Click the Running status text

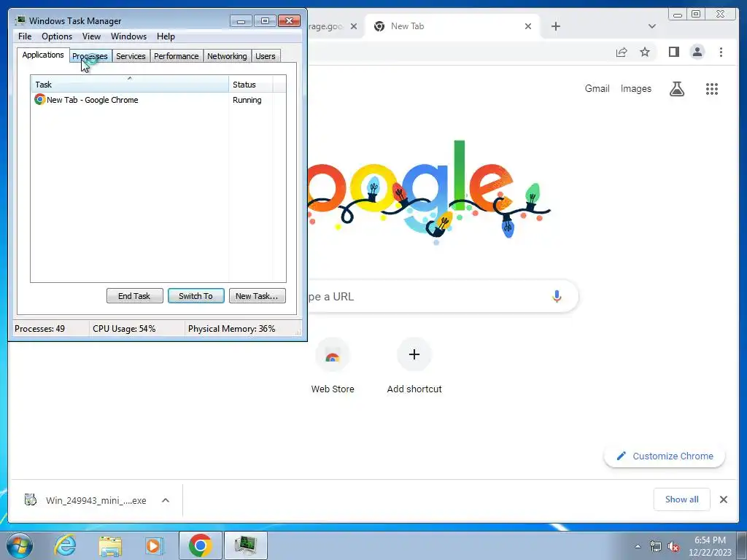pyautogui.click(x=247, y=100)
